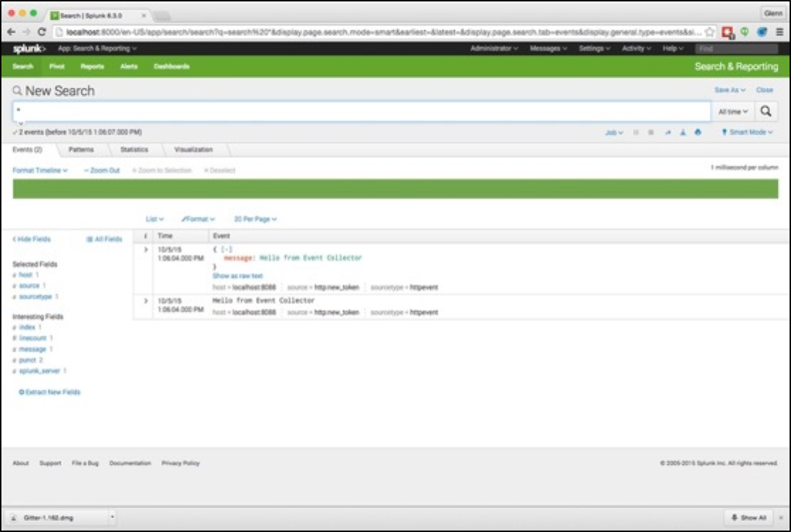Open the Help menu
Viewport: 791px width, 532px height.
tap(672, 49)
